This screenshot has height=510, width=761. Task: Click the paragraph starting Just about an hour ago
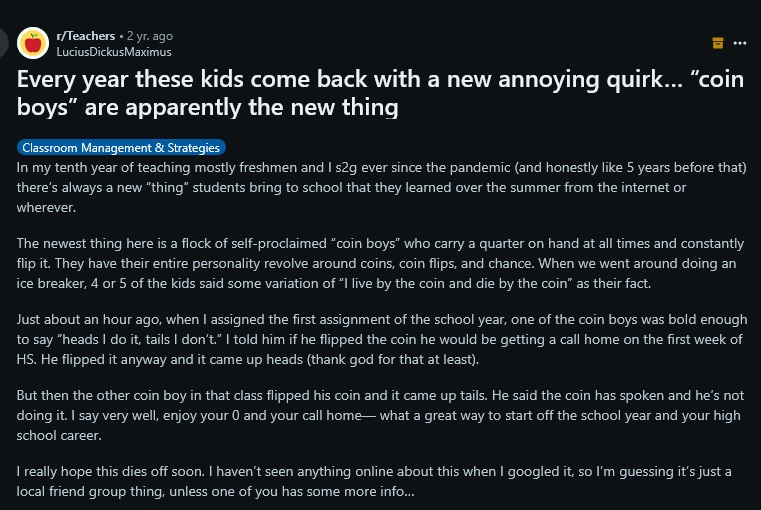pyautogui.click(x=381, y=339)
